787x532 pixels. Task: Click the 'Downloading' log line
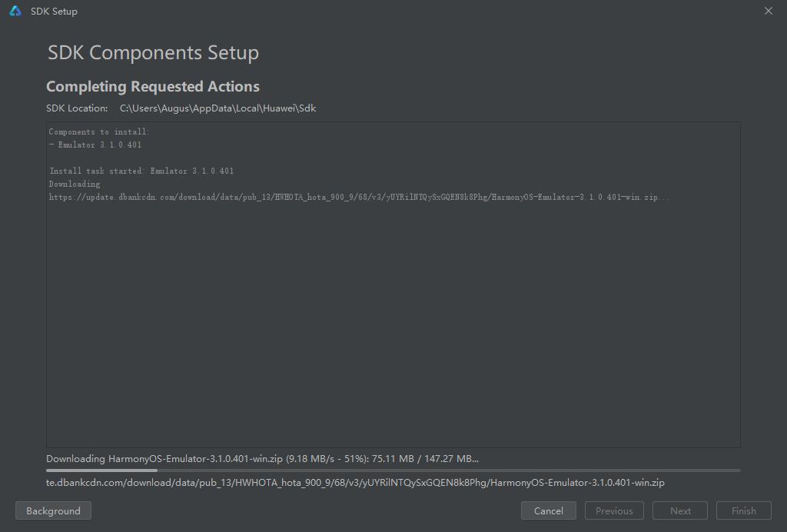coord(75,184)
